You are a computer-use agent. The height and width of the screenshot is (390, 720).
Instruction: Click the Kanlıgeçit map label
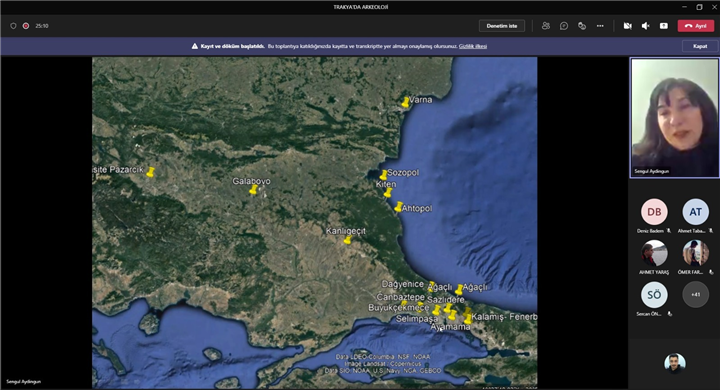pyautogui.click(x=346, y=231)
